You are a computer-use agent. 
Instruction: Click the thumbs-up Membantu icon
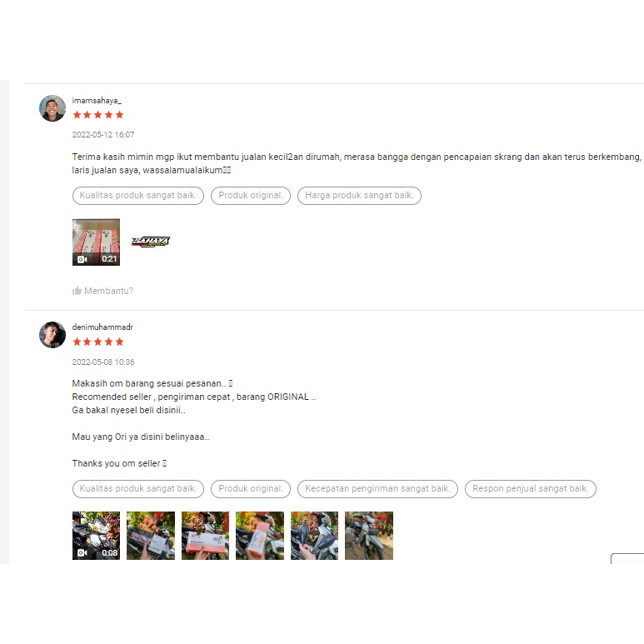(x=77, y=291)
